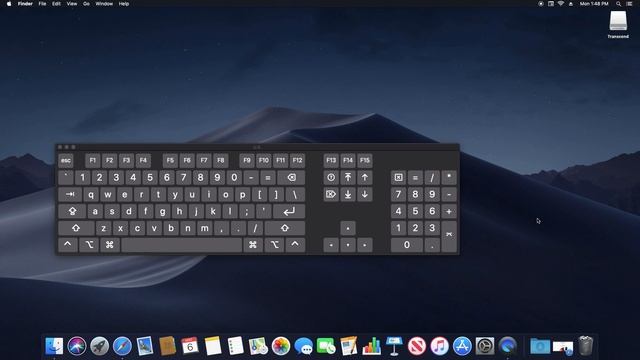Open Mail stamp icon in Dock
The image size is (640, 360).
pyautogui.click(x=145, y=346)
